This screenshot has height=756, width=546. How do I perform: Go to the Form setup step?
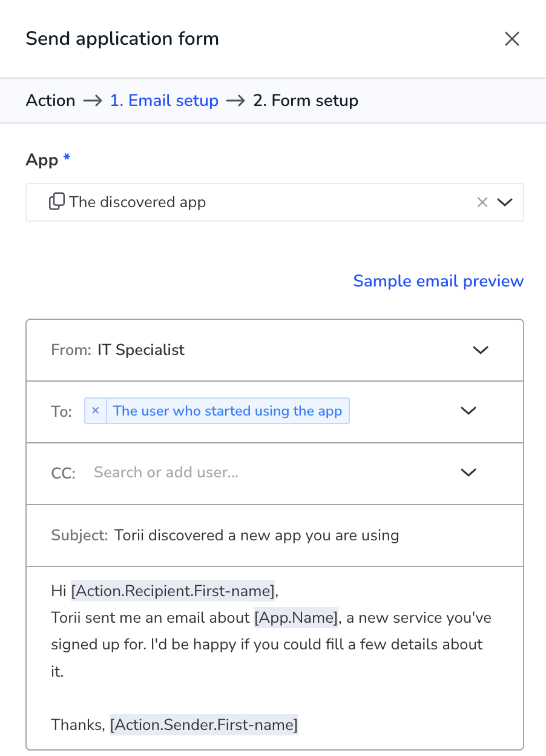[x=306, y=101]
